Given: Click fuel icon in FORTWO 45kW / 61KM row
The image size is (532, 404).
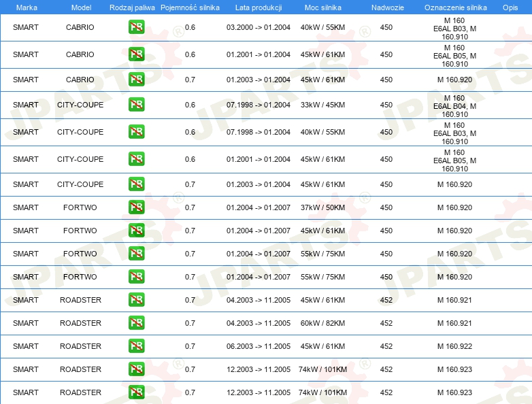Looking at the screenshot, I should 136,231.
